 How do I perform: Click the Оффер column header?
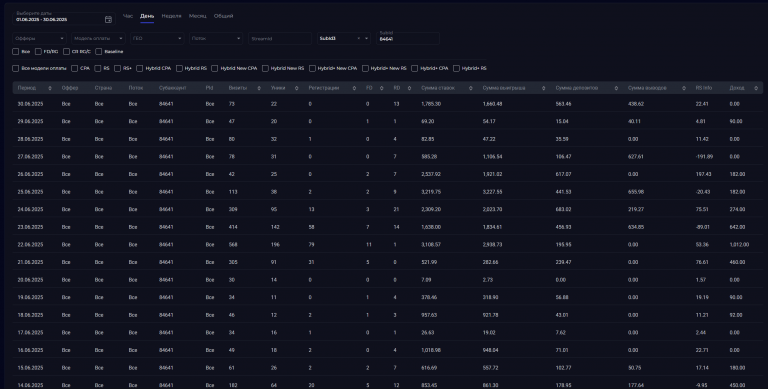[x=70, y=88]
